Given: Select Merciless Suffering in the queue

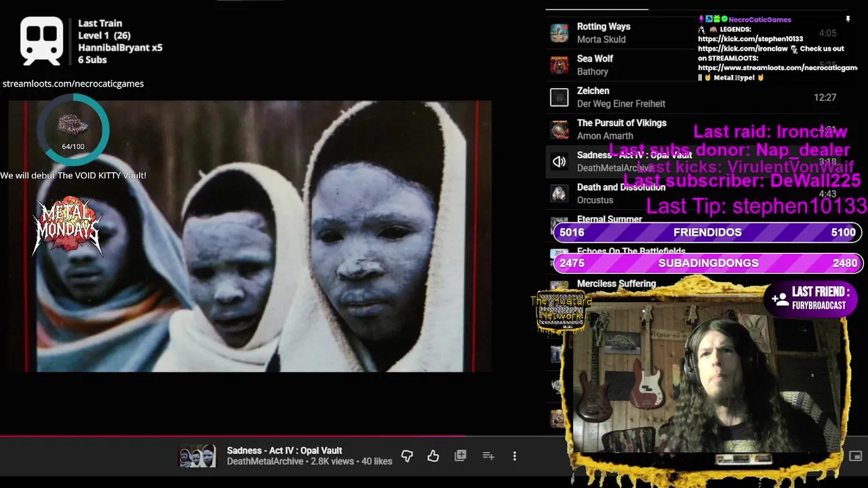Looking at the screenshot, I should pyautogui.click(x=616, y=284).
